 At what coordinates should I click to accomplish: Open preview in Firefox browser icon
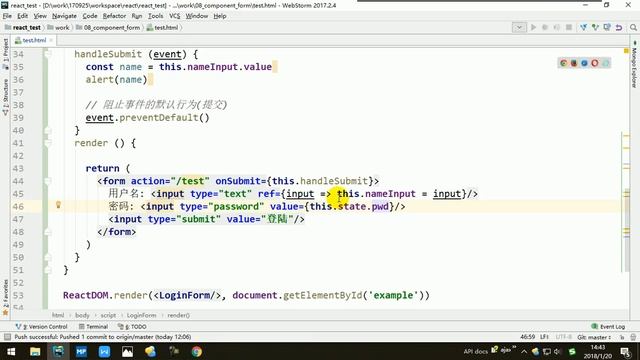pyautogui.click(x=574, y=63)
